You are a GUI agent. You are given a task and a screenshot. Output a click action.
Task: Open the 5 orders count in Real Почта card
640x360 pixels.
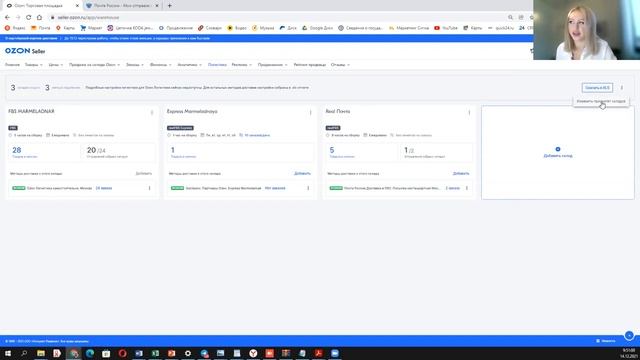point(332,150)
